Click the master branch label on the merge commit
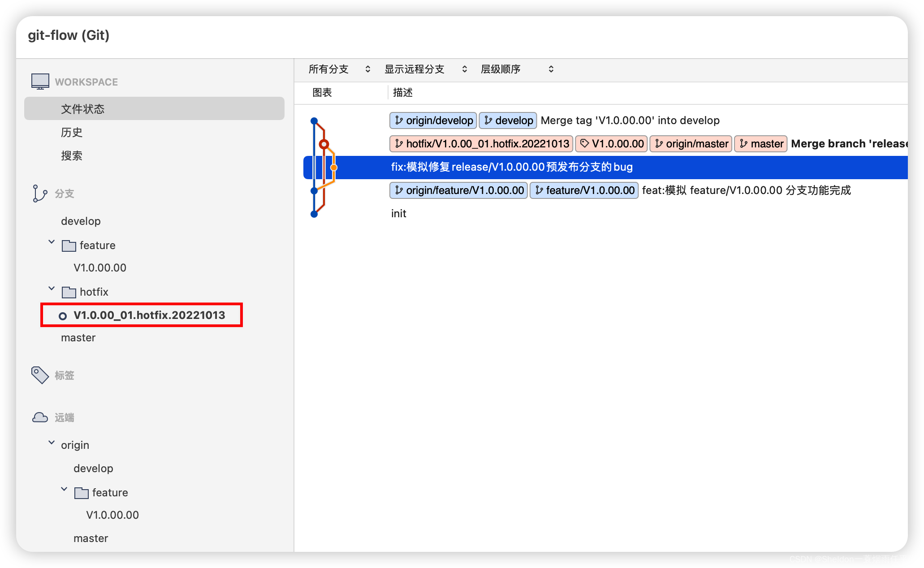Viewport: 924px width, 568px height. [760, 144]
